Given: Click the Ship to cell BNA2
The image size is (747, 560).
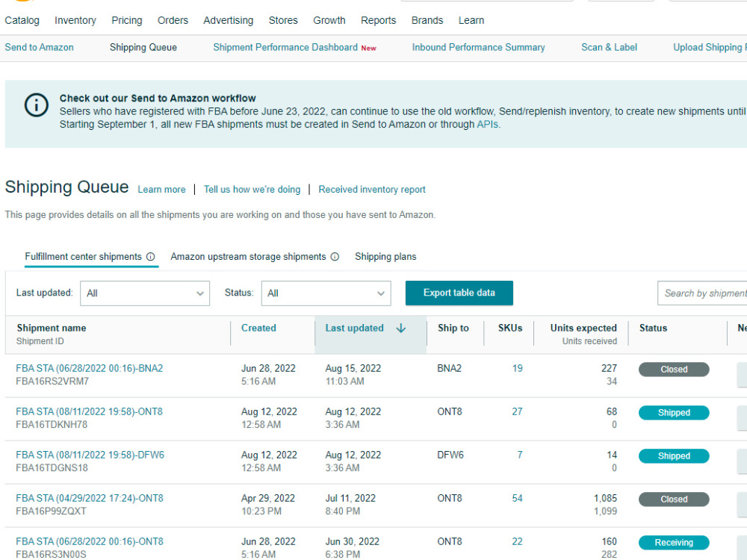Looking at the screenshot, I should [449, 368].
